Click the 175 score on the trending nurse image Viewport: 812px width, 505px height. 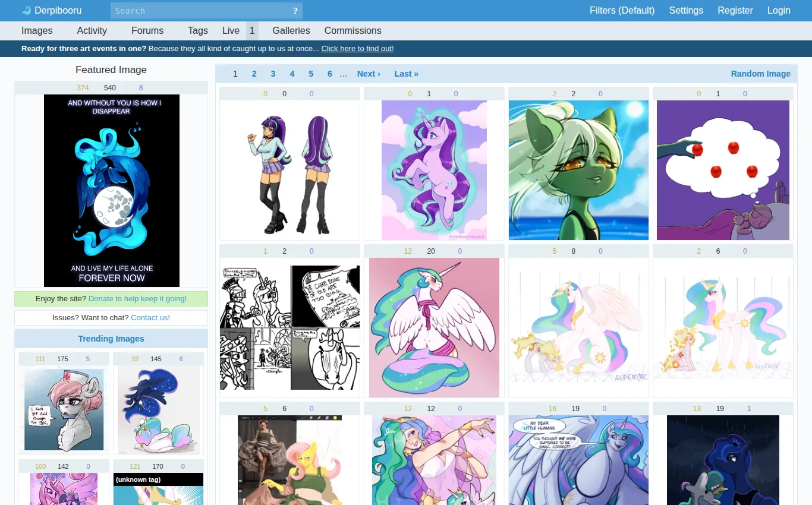(x=62, y=359)
